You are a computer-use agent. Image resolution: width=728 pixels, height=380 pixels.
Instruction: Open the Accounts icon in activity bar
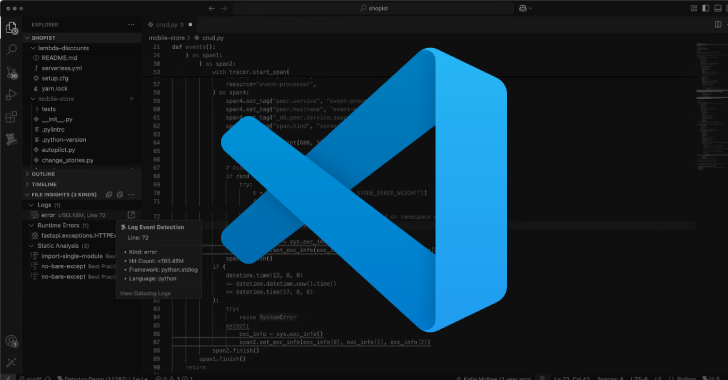pos(12,341)
